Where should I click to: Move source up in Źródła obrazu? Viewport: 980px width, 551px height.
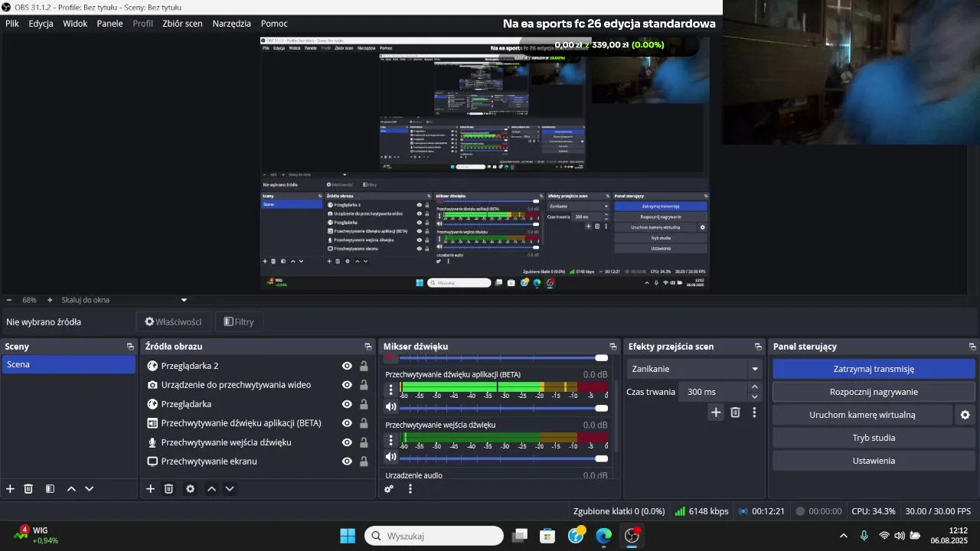211,489
